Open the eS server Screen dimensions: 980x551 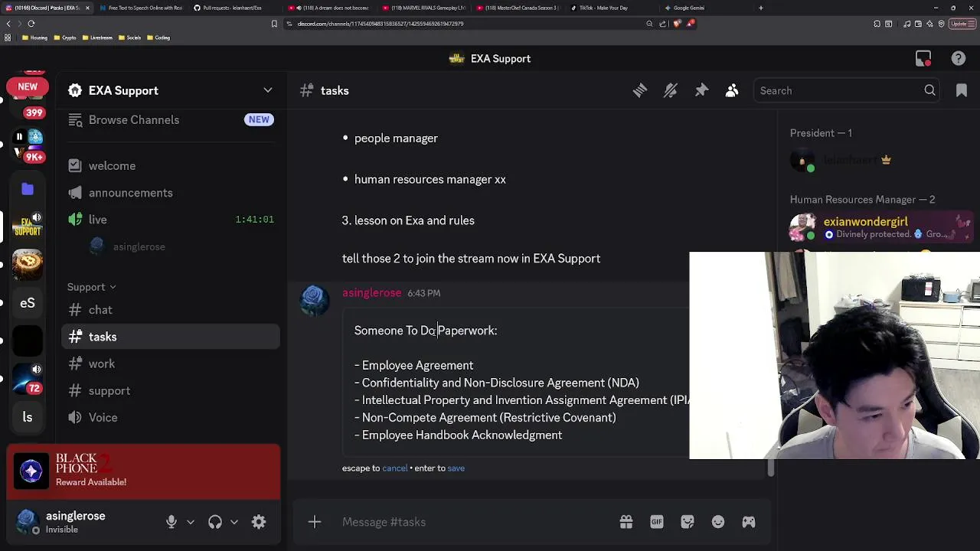pos(28,303)
